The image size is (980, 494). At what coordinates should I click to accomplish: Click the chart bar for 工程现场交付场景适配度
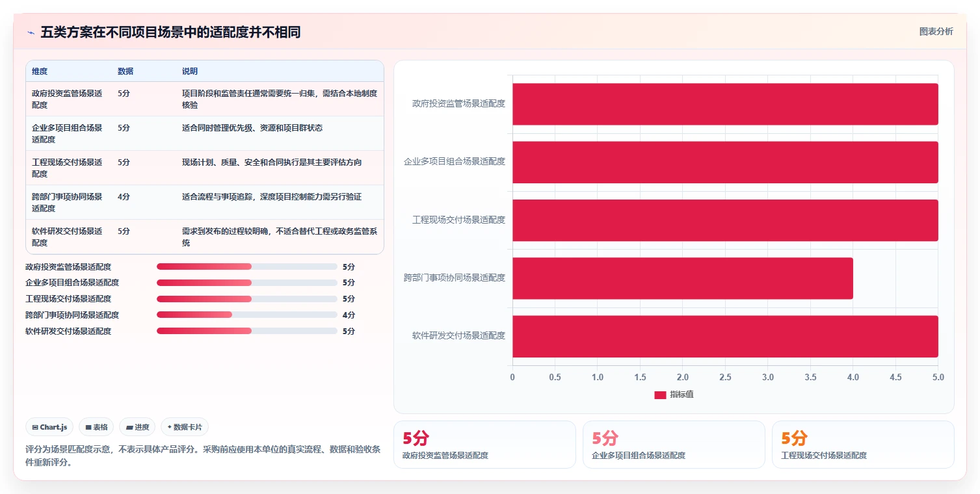pos(725,220)
